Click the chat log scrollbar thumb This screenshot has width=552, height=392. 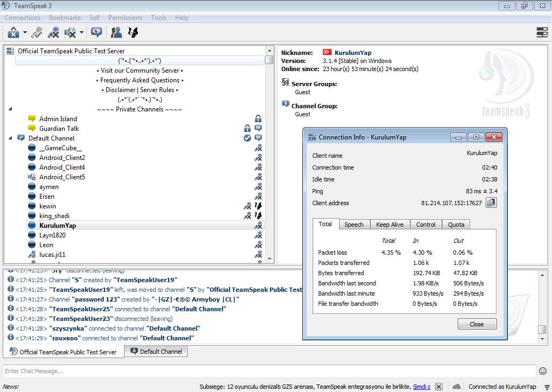[542, 328]
